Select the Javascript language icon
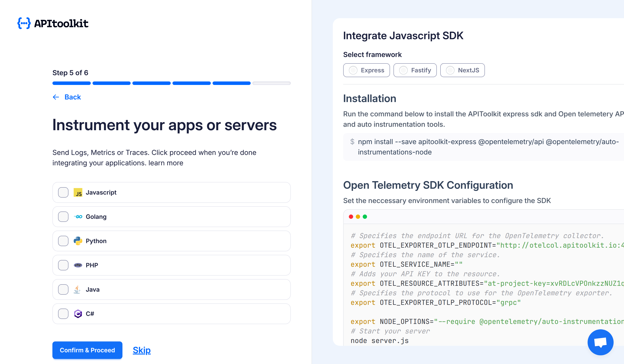This screenshot has height=364, width=624. coord(78,192)
